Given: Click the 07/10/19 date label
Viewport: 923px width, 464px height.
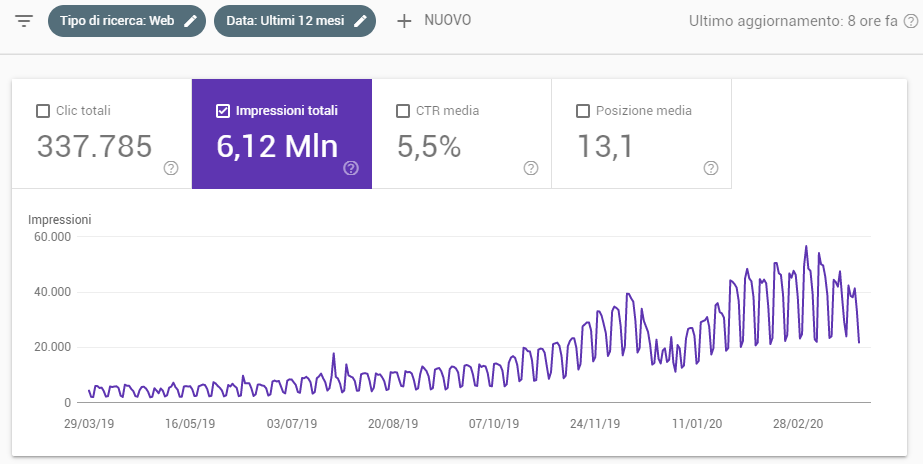Looking at the screenshot, I should point(494,424).
